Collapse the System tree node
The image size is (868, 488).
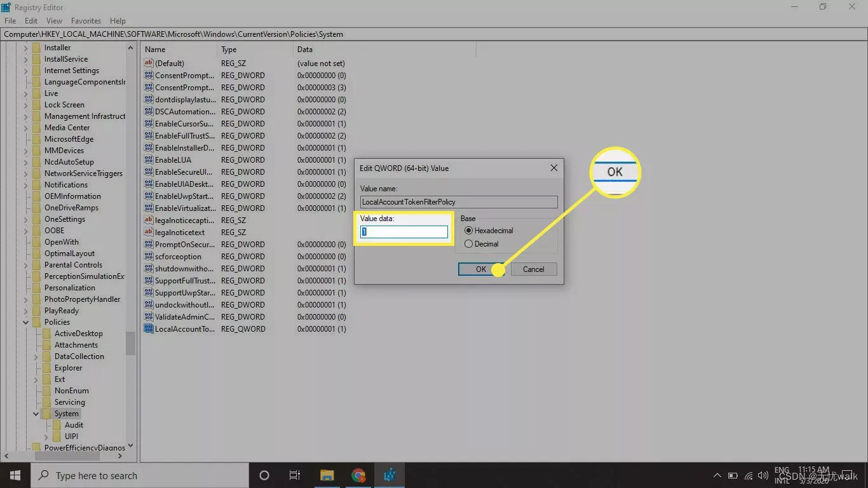36,414
